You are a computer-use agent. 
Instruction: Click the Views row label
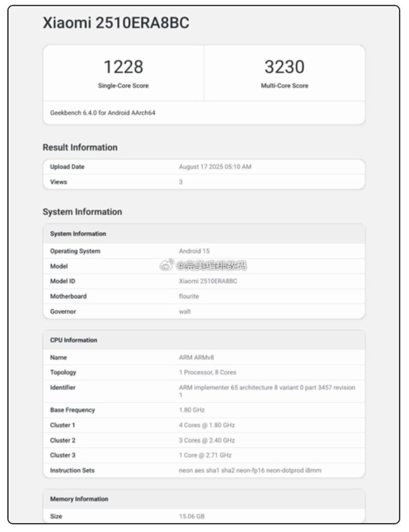[x=58, y=182]
